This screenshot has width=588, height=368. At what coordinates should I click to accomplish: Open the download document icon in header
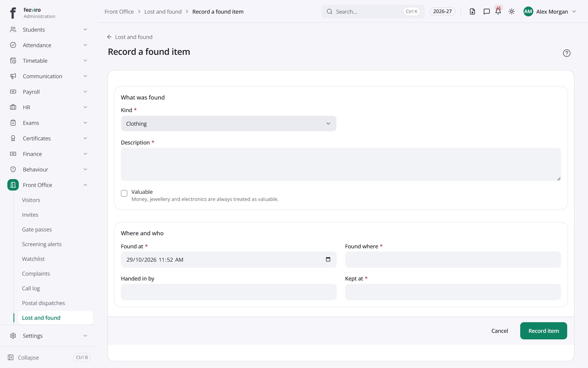472,11
